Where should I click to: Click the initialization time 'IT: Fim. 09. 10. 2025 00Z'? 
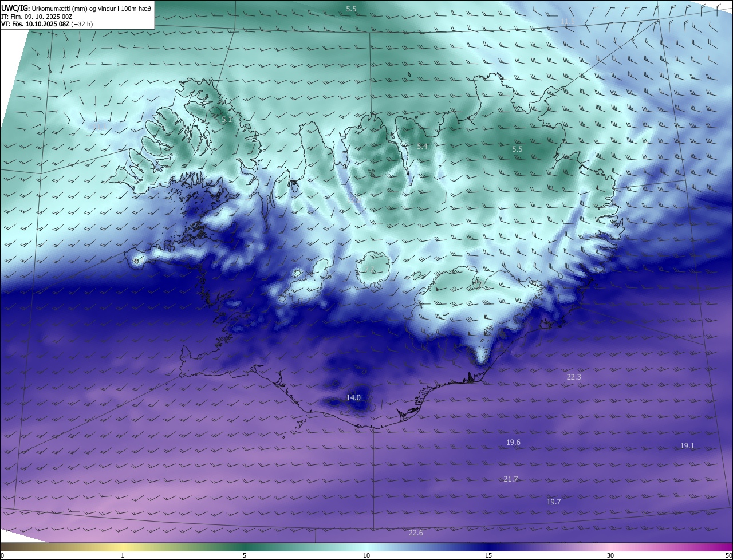[37, 16]
